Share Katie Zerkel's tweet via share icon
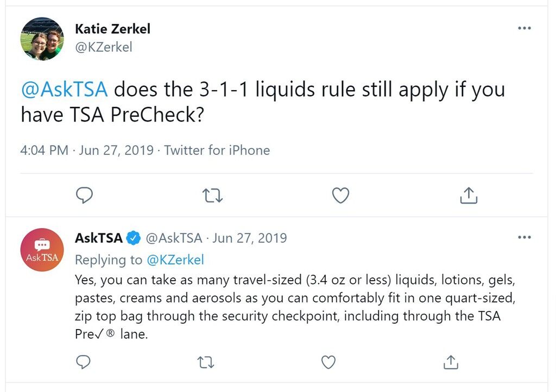 coord(469,195)
